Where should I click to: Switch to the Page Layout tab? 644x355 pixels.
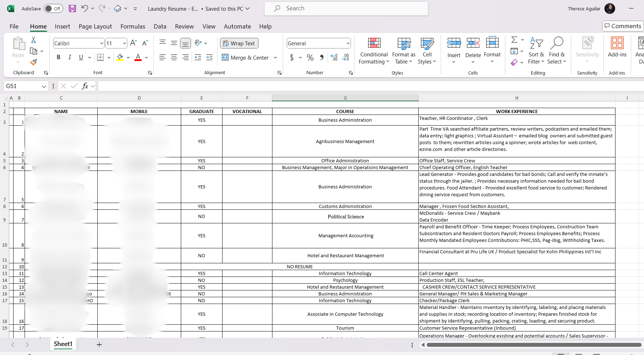coord(95,26)
